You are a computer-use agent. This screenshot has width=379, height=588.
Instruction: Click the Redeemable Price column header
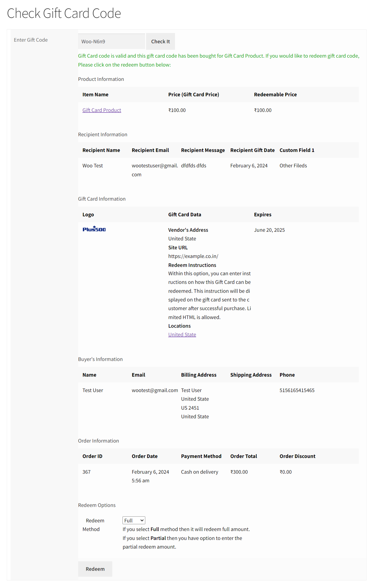point(275,94)
